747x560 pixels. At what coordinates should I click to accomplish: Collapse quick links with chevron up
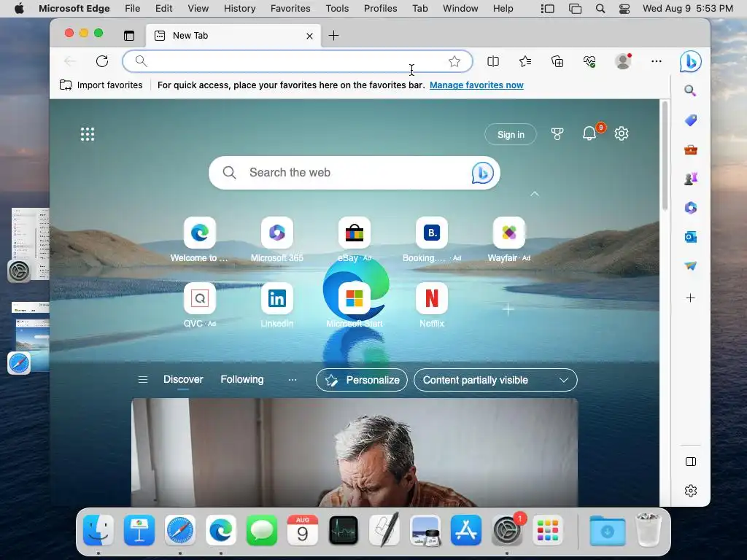535,194
